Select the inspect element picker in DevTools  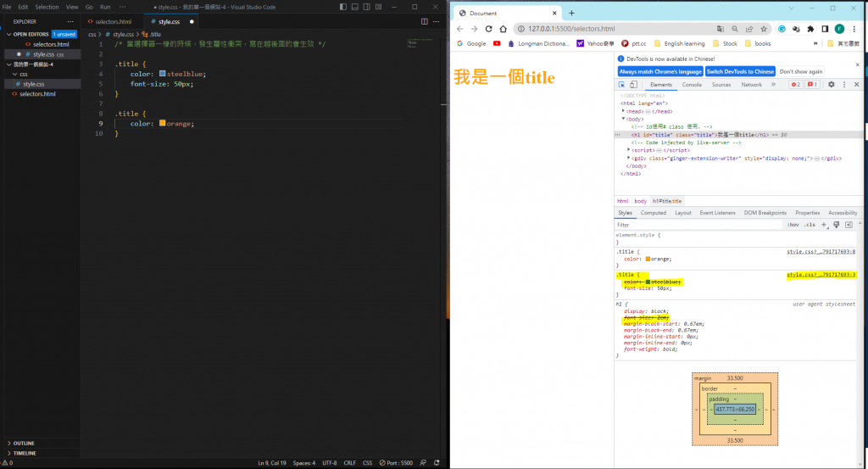pos(621,85)
